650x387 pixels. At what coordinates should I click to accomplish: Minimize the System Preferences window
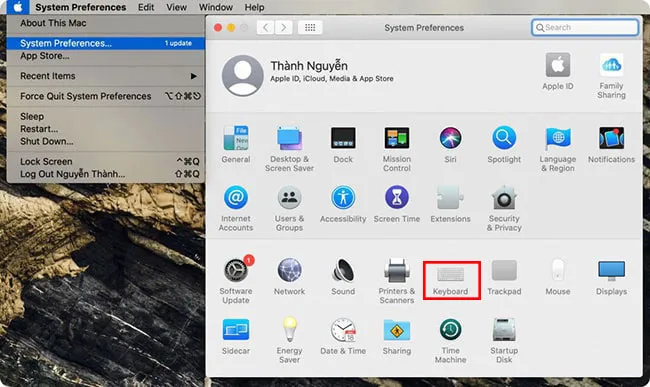coord(231,28)
